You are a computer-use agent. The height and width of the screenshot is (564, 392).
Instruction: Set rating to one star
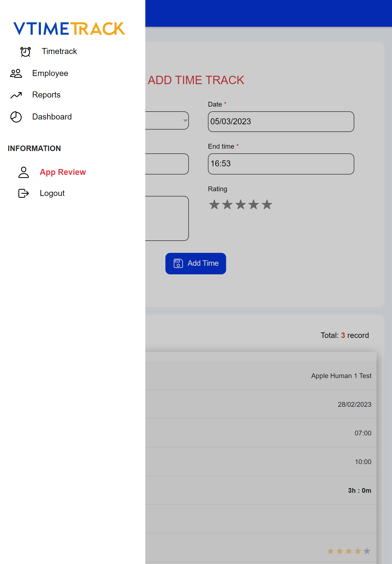click(214, 205)
